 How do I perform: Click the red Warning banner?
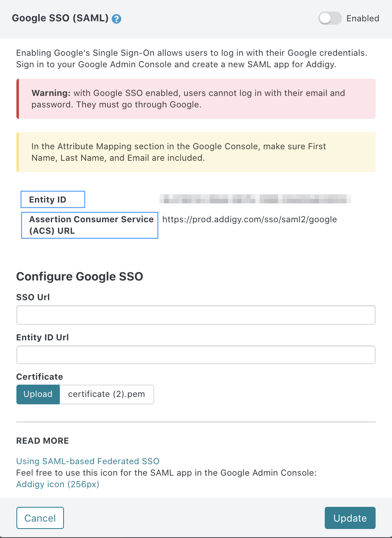click(196, 99)
